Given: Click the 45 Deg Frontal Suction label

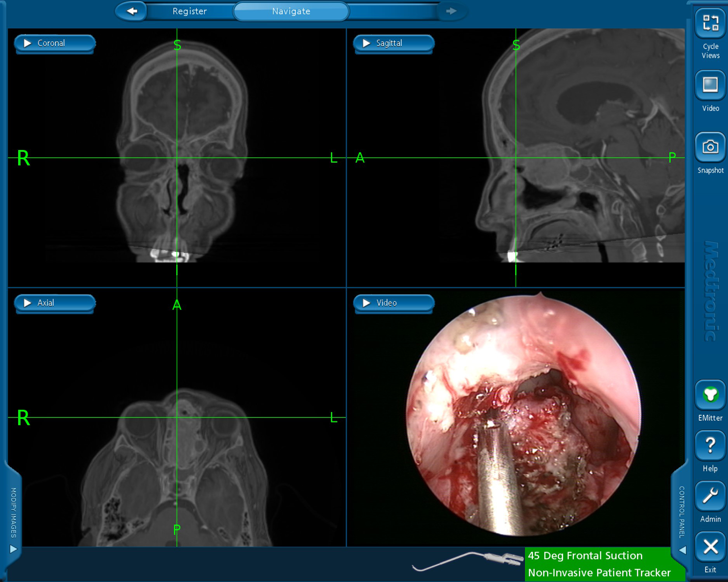Looking at the screenshot, I should [585, 556].
